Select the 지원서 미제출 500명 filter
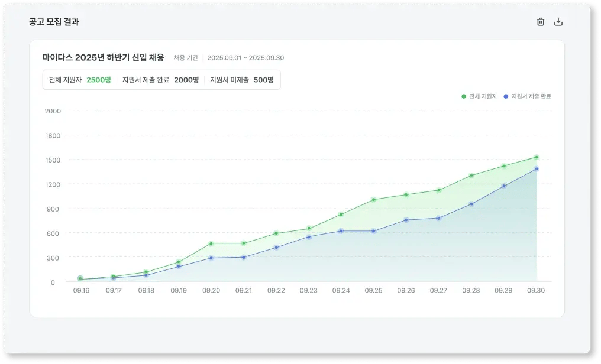The height and width of the screenshot is (364, 601). click(243, 80)
